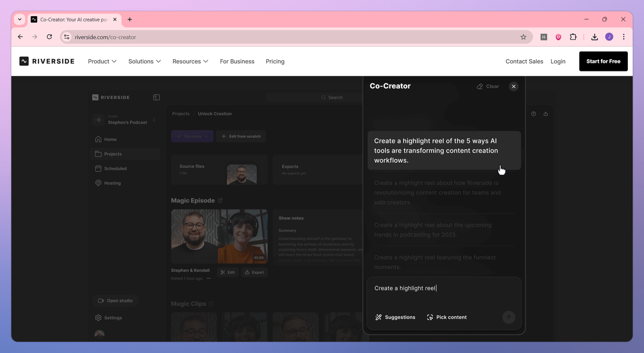The width and height of the screenshot is (644, 353).
Task: Open the Magic Episode video thumbnail
Action: pyautogui.click(x=219, y=236)
